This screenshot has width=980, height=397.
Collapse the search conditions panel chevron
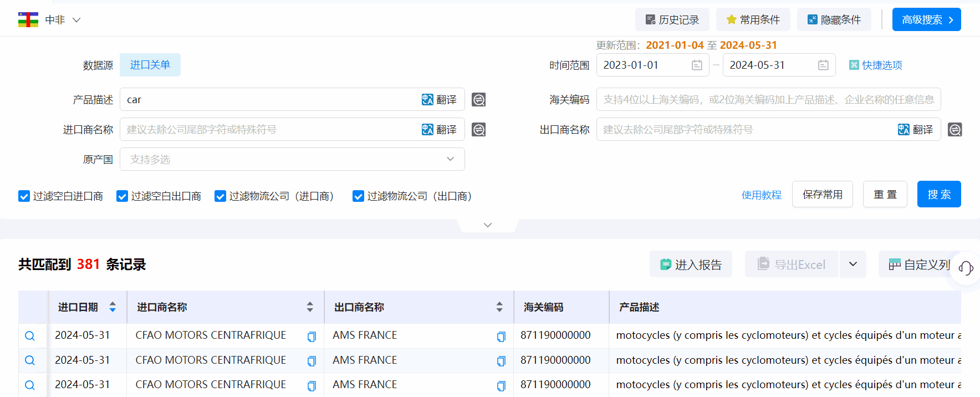pyautogui.click(x=488, y=225)
